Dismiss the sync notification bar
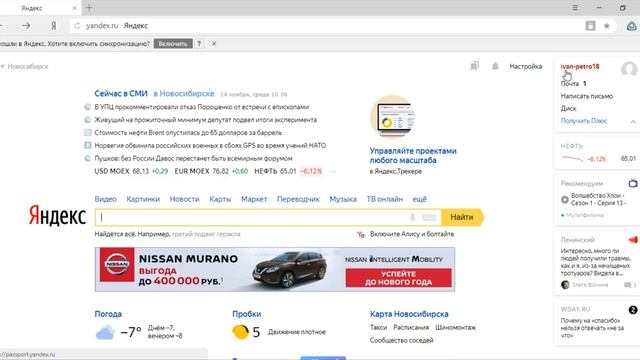Image resolution: width=640 pixels, height=360 pixels. pos(214,44)
